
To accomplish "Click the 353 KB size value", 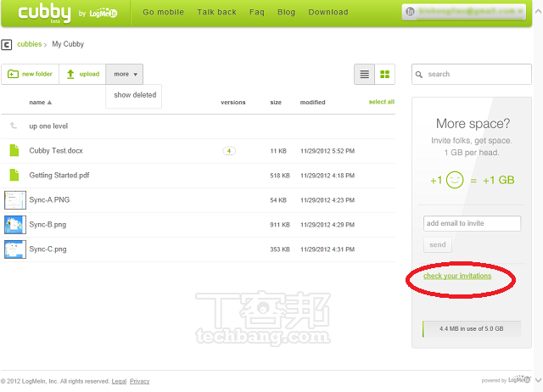I will tap(280, 249).
